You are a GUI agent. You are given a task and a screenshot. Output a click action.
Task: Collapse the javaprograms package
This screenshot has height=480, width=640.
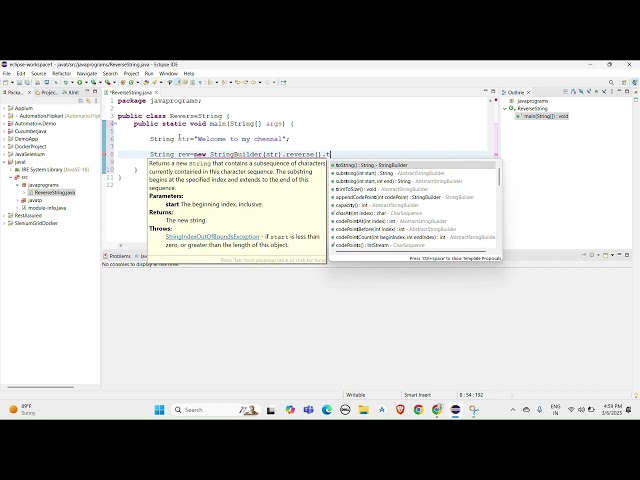click(18, 185)
